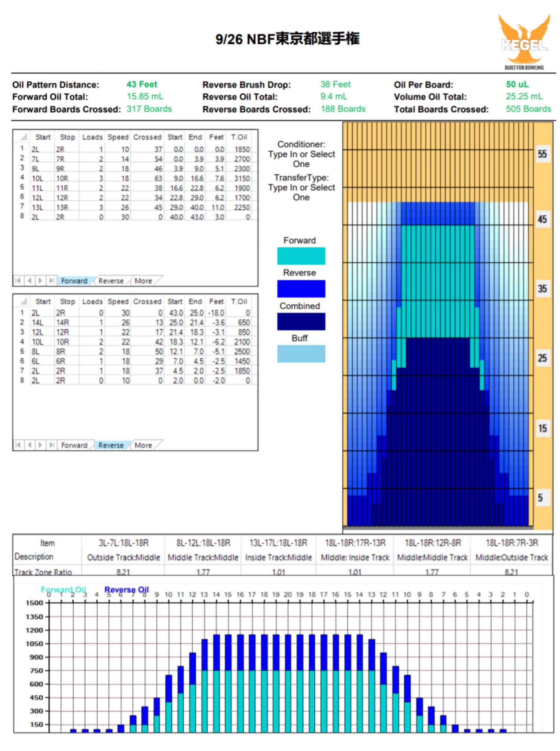Click the '188 Boards' value
The width and height of the screenshot is (560, 751).
343,109
